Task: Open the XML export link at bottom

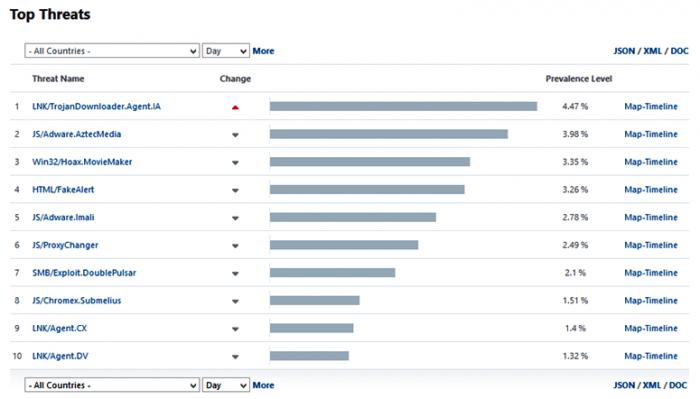Action: tap(652, 385)
